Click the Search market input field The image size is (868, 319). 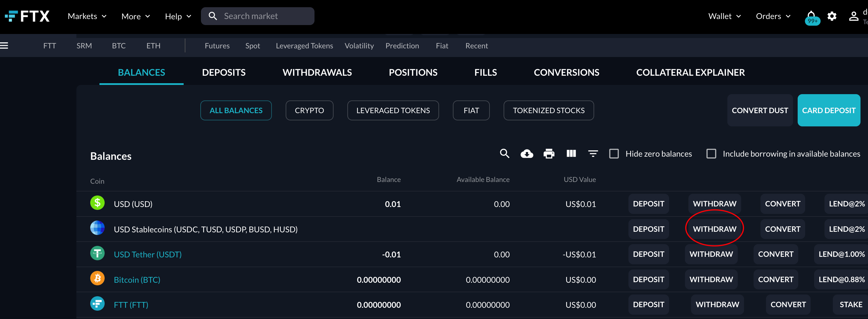click(257, 16)
